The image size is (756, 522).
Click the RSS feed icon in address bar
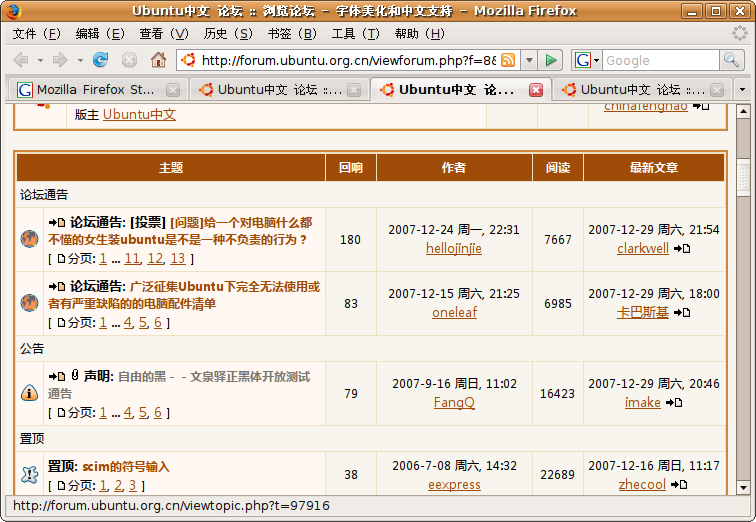(508, 60)
